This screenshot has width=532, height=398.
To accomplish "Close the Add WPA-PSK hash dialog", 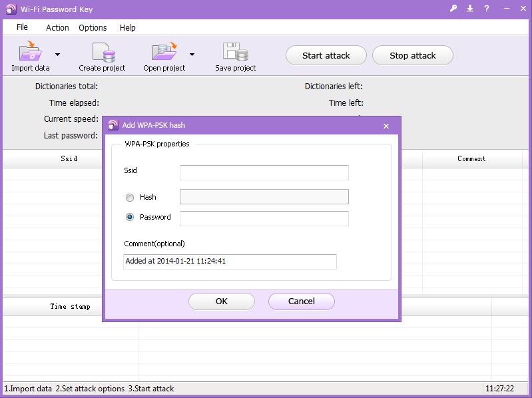I will (x=386, y=126).
